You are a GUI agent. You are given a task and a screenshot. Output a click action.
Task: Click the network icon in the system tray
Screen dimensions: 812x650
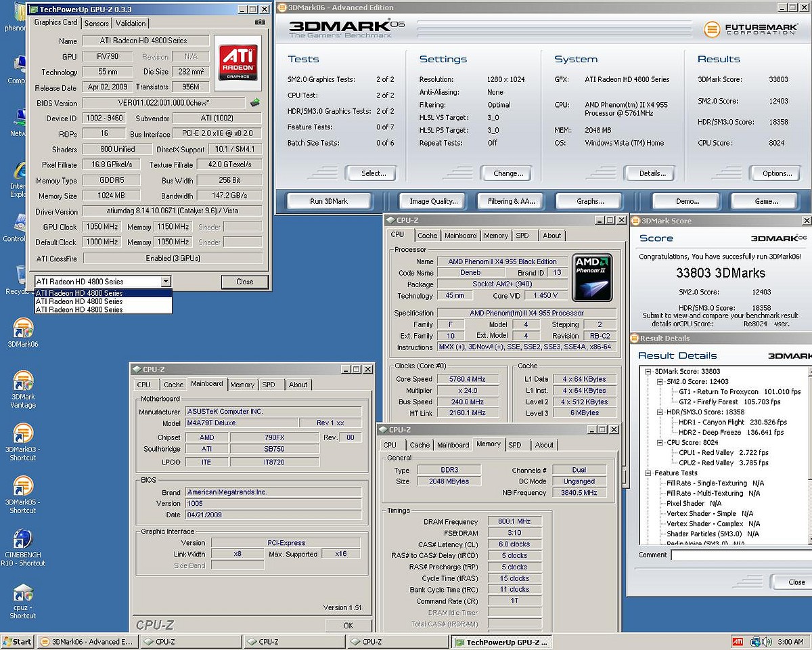[754, 641]
